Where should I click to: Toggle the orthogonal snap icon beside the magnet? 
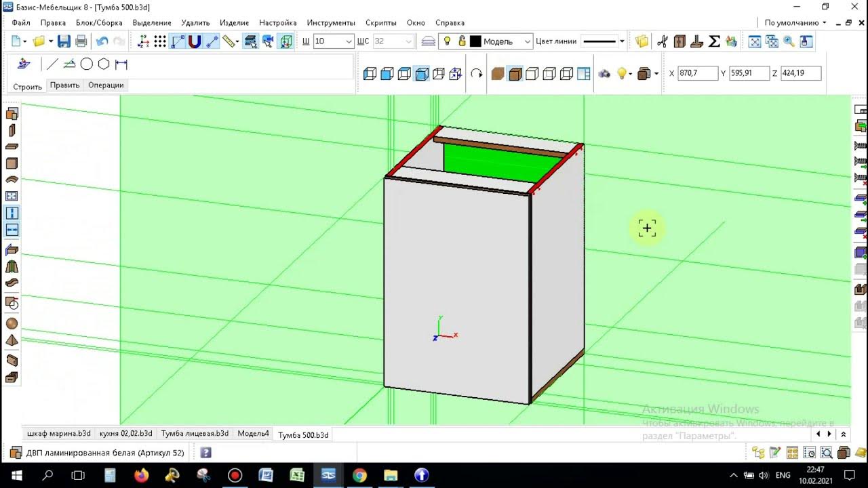(178, 41)
